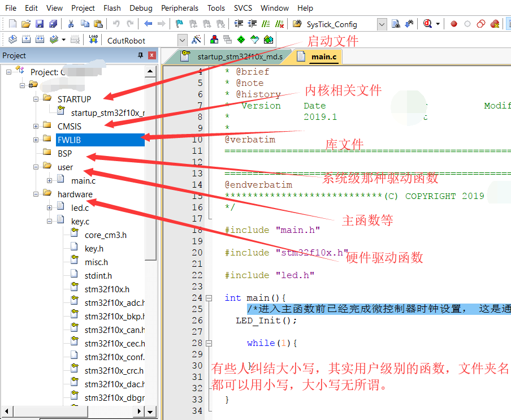Pin the Project panel
This screenshot has height=420, width=511.
[140, 55]
